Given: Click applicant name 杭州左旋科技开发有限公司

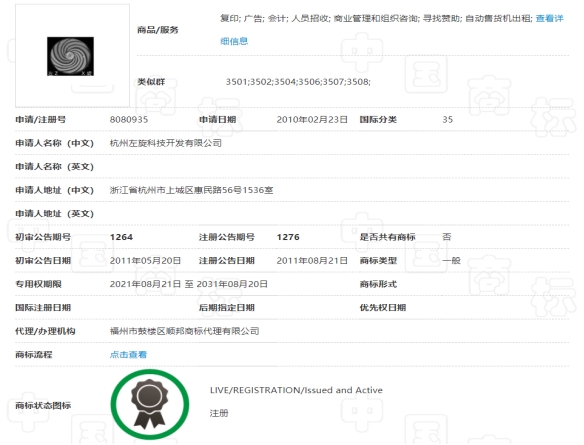Looking at the screenshot, I should click(166, 143).
